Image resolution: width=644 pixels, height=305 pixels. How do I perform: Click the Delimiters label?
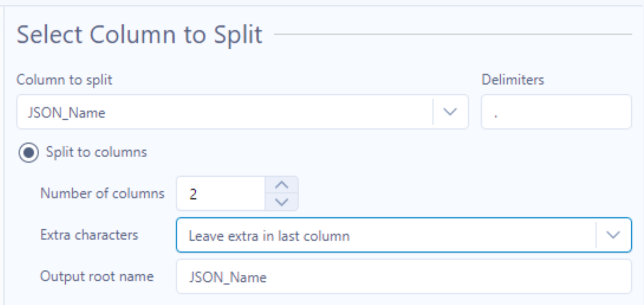(x=513, y=80)
